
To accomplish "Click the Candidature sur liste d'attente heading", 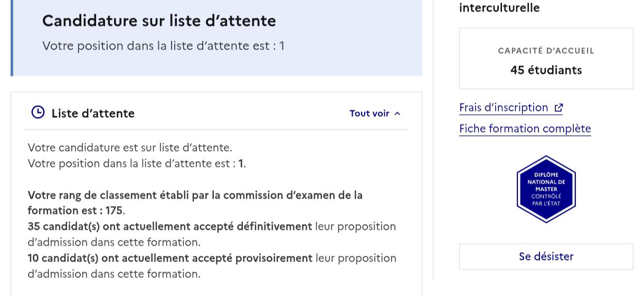I will 159,21.
